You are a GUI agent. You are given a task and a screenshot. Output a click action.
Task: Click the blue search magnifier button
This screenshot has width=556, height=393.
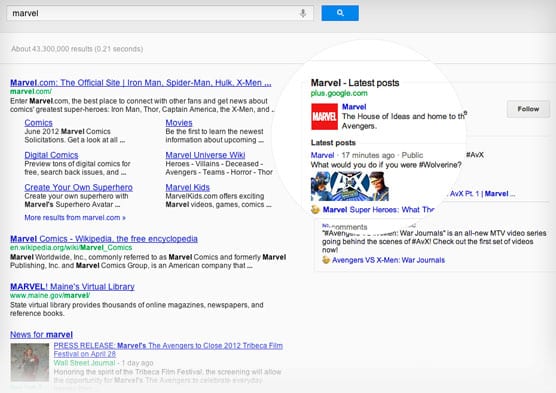click(x=340, y=13)
